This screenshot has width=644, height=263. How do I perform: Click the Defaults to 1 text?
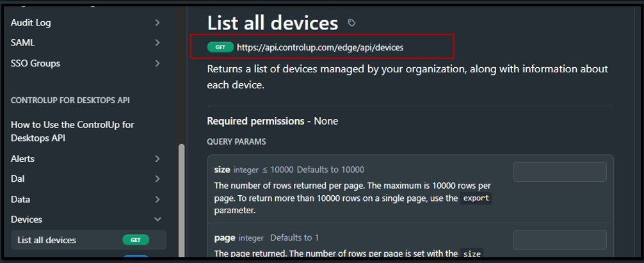click(294, 237)
